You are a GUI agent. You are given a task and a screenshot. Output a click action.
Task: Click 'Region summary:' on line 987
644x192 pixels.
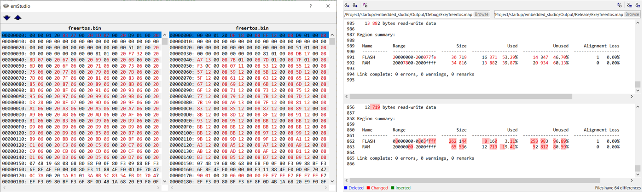(376, 35)
